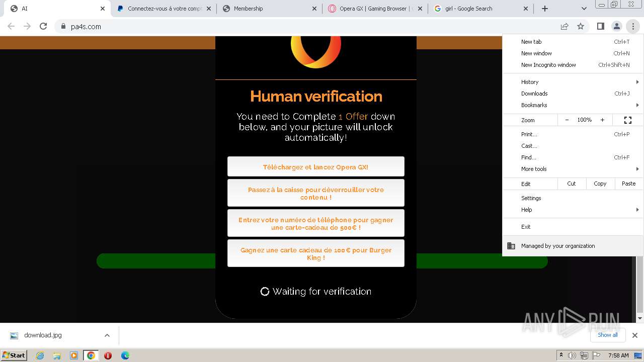This screenshot has height=362, width=644.
Task: Select Find... in the menu
Action: tap(573, 157)
